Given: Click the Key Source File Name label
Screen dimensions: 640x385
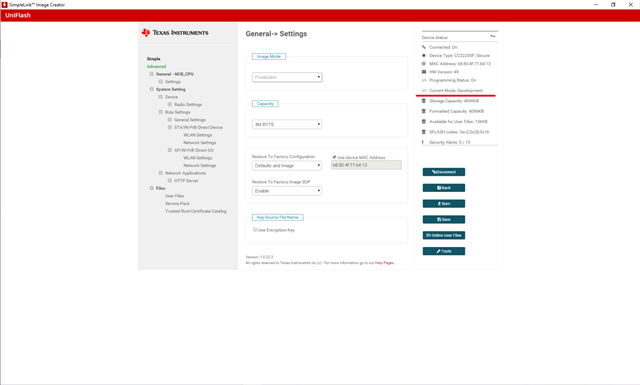Looking at the screenshot, I should [278, 217].
